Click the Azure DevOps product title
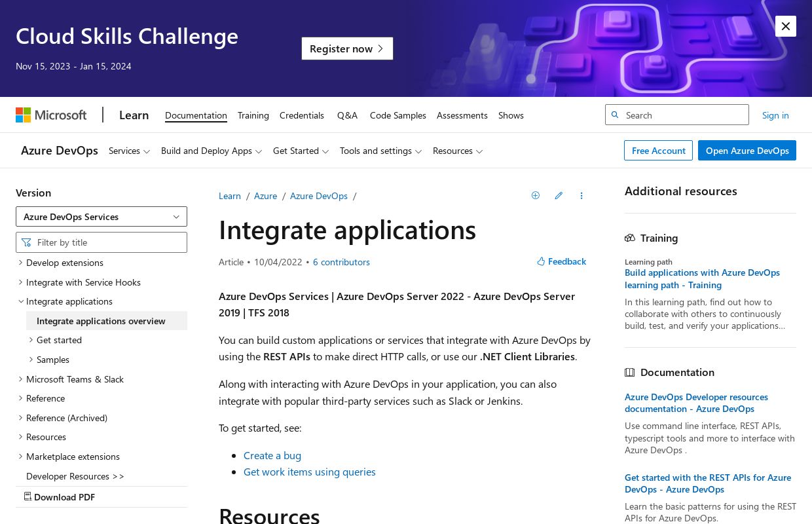Viewport: 812px width, 524px height. coord(60,151)
